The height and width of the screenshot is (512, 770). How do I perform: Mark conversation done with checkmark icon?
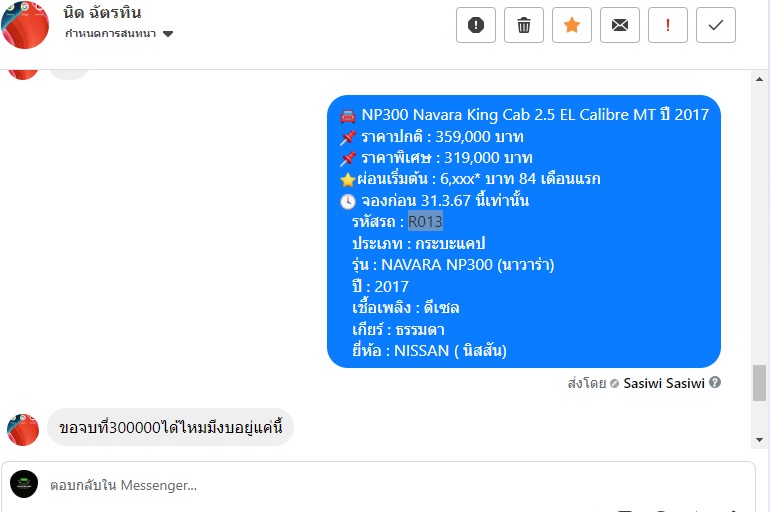(716, 25)
